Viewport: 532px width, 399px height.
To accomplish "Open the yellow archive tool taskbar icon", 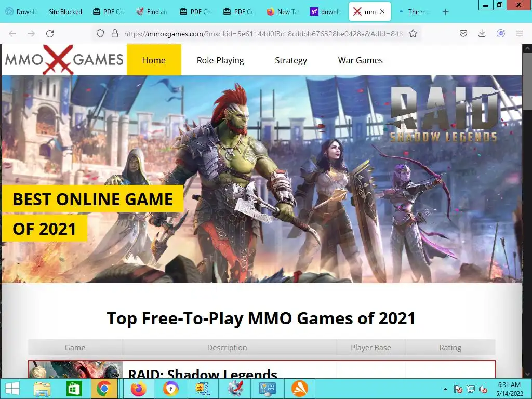I will pyautogui.click(x=203, y=389).
